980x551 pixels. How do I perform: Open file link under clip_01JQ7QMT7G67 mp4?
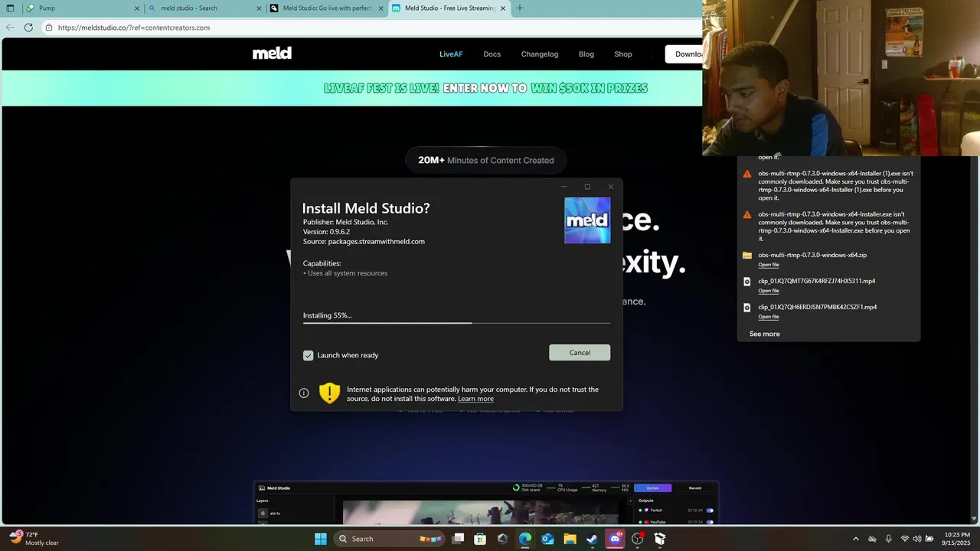point(769,291)
